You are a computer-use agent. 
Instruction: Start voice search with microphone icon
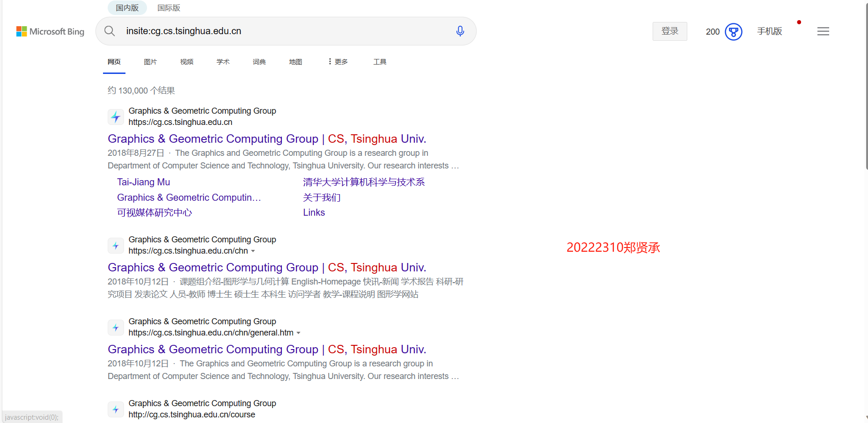[460, 31]
